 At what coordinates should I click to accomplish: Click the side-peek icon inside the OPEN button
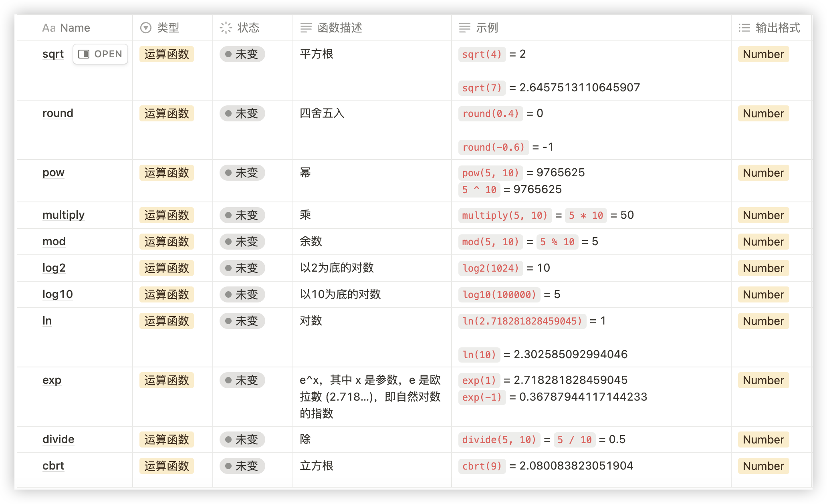pyautogui.click(x=85, y=54)
